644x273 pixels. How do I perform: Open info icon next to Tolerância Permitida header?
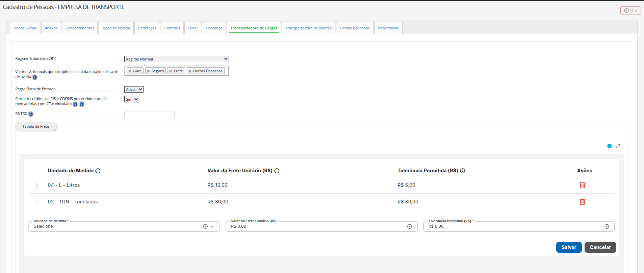[463, 171]
